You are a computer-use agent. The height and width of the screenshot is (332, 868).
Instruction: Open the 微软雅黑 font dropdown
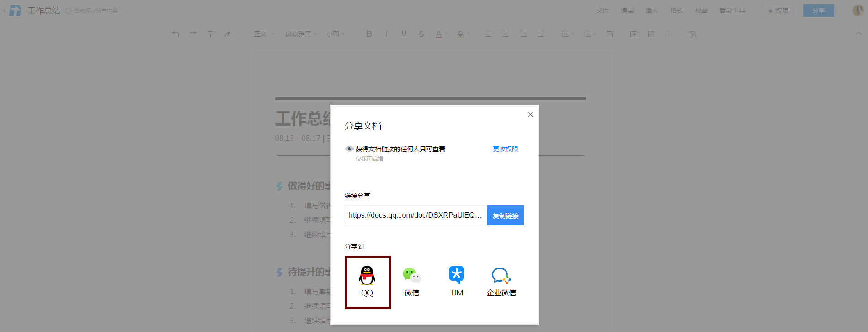tap(300, 34)
